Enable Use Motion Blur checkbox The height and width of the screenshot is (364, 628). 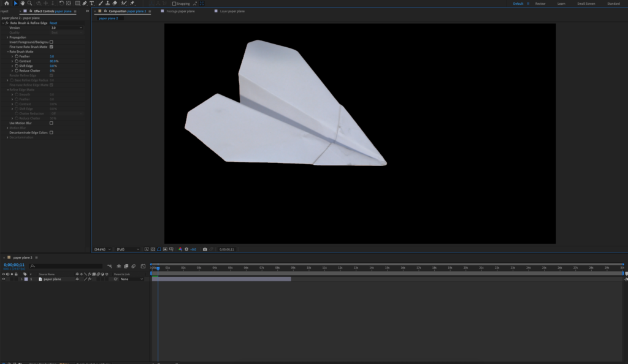point(52,123)
